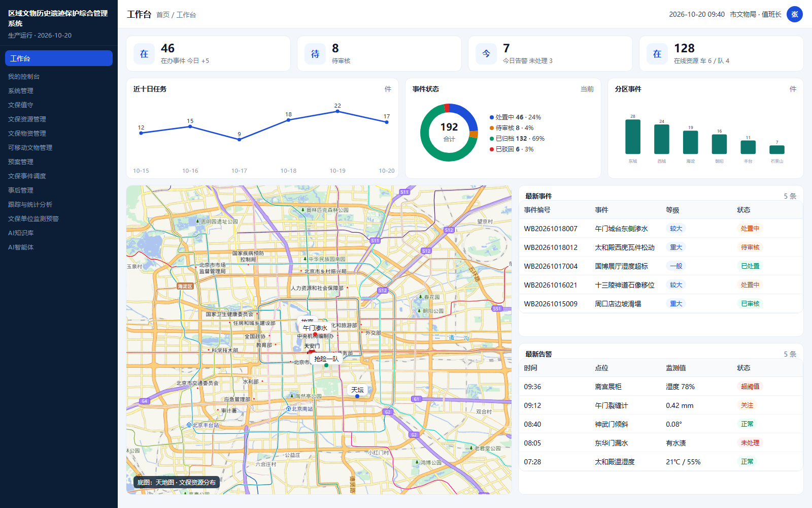Click the 朝阳 bar in 分区事件 chart
Image resolution: width=812 pixels, height=508 pixels.
[719, 144]
